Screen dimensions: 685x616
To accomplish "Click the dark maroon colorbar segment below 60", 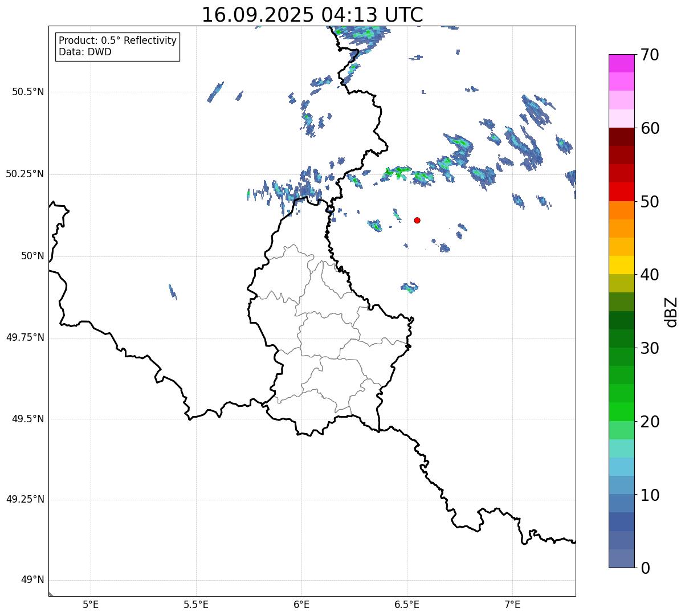I will 621,137.
